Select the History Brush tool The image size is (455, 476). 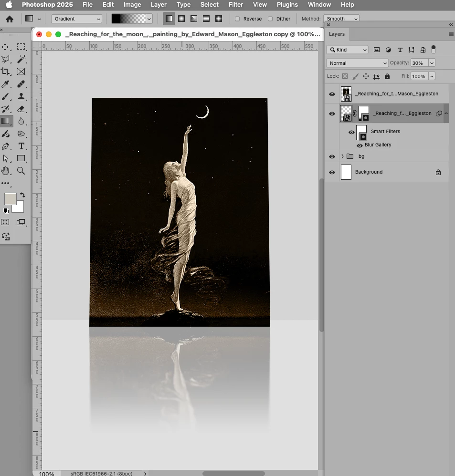tap(5, 109)
